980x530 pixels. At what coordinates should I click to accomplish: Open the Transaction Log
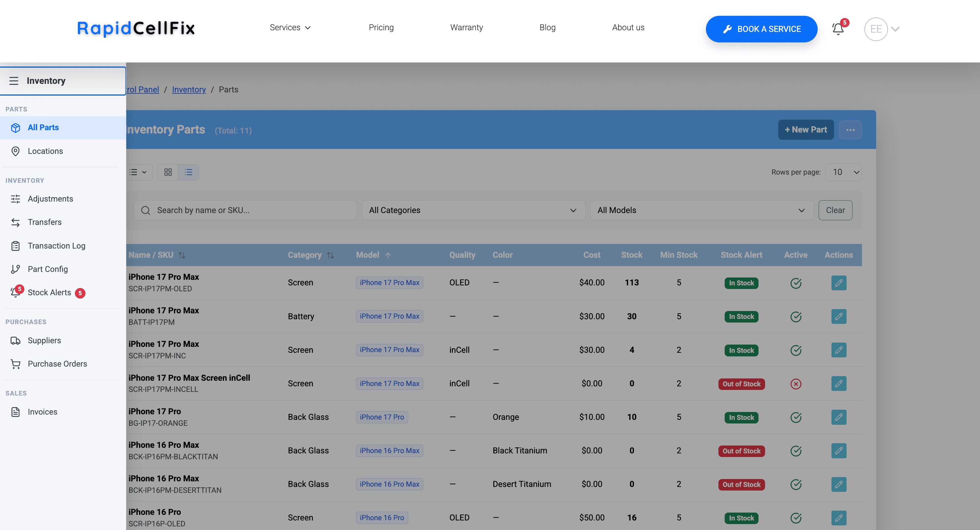pyautogui.click(x=63, y=246)
